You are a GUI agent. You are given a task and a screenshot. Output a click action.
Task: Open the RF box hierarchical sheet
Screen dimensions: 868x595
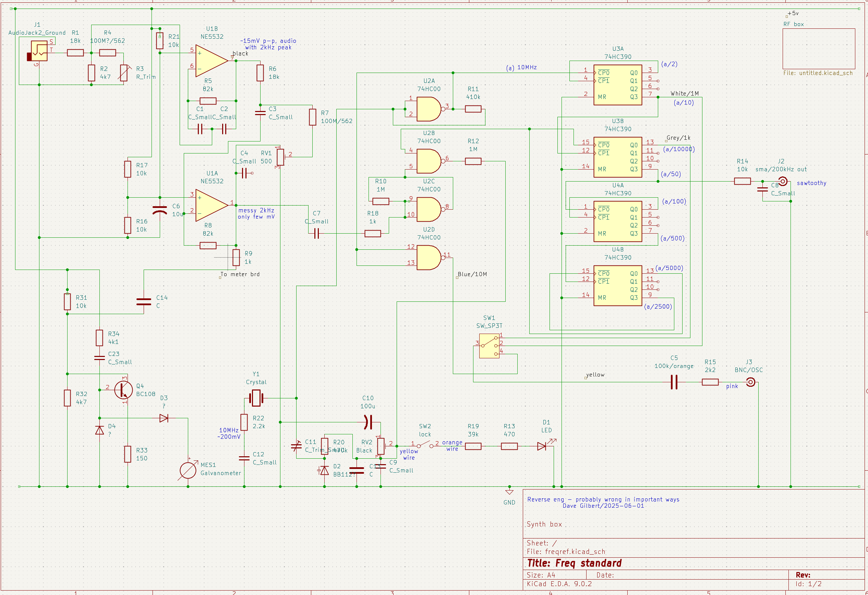coord(819,49)
